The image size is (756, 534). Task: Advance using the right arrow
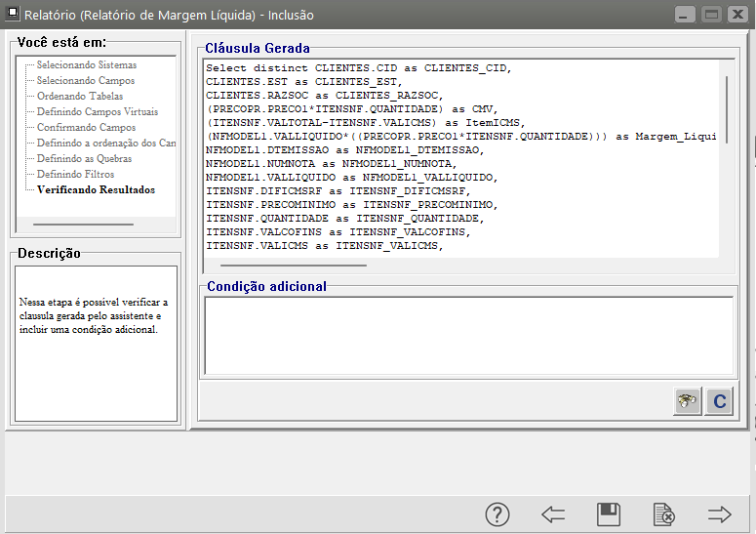pos(720,513)
